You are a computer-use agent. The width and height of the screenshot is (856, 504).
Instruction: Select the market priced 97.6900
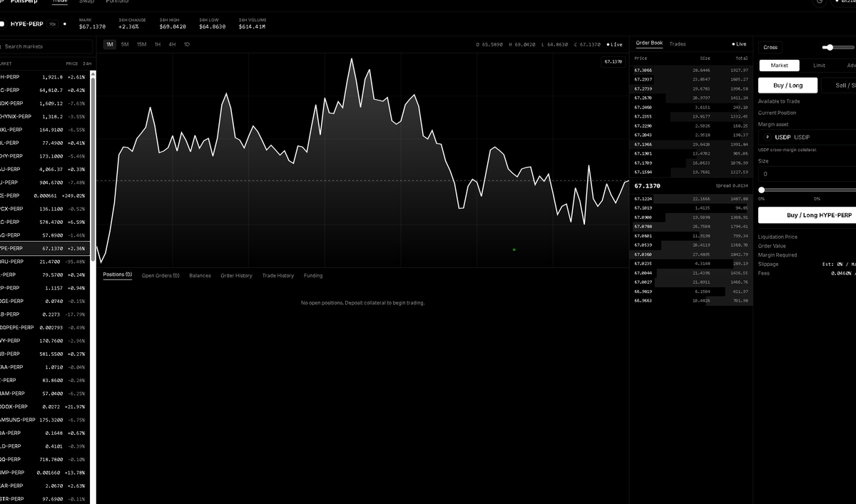click(44, 499)
